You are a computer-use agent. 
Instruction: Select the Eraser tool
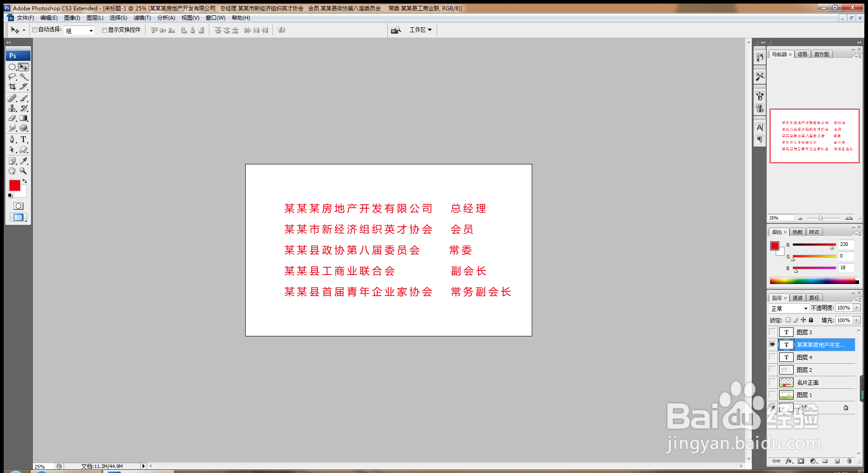click(12, 118)
